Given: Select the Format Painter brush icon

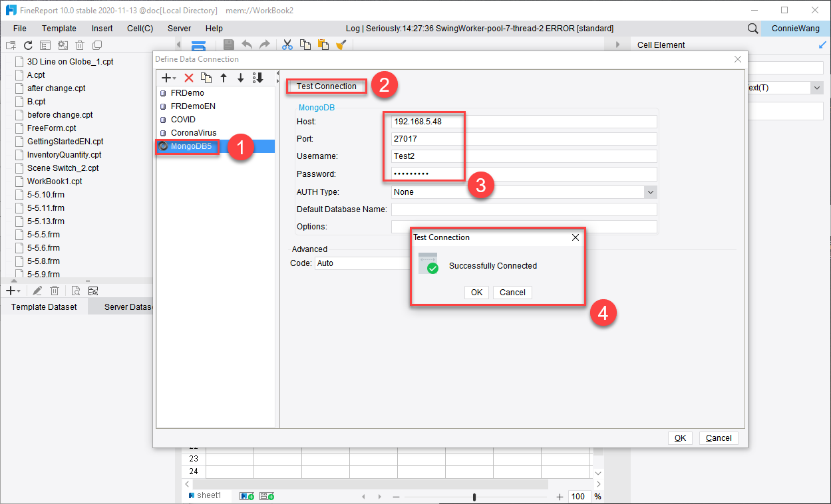Looking at the screenshot, I should (341, 45).
